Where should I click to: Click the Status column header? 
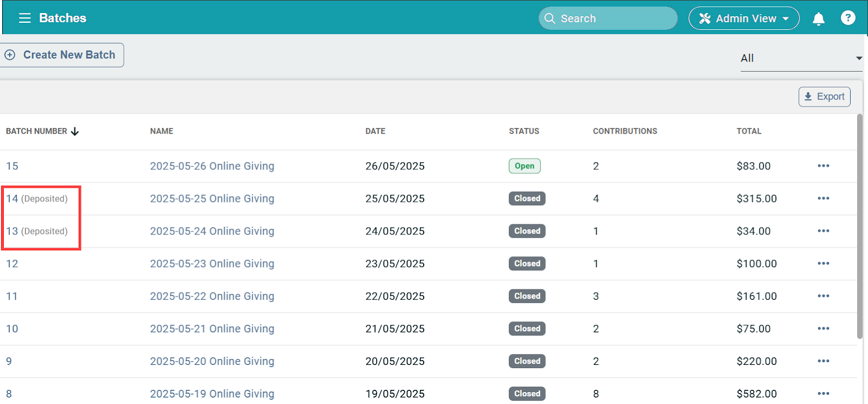pos(524,131)
